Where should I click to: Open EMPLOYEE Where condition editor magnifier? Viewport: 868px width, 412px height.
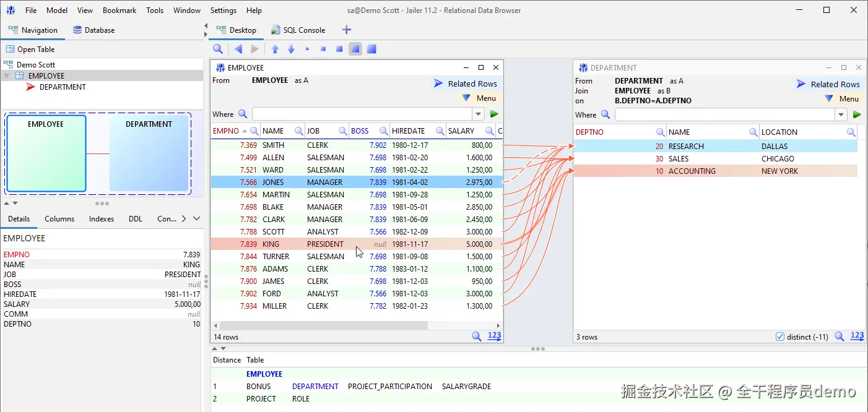point(243,114)
